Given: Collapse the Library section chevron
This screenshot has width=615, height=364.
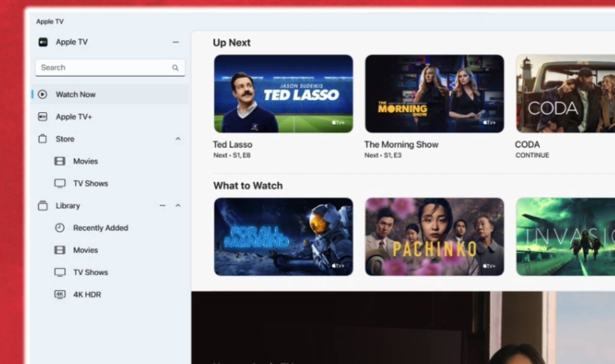Looking at the screenshot, I should pos(178,206).
